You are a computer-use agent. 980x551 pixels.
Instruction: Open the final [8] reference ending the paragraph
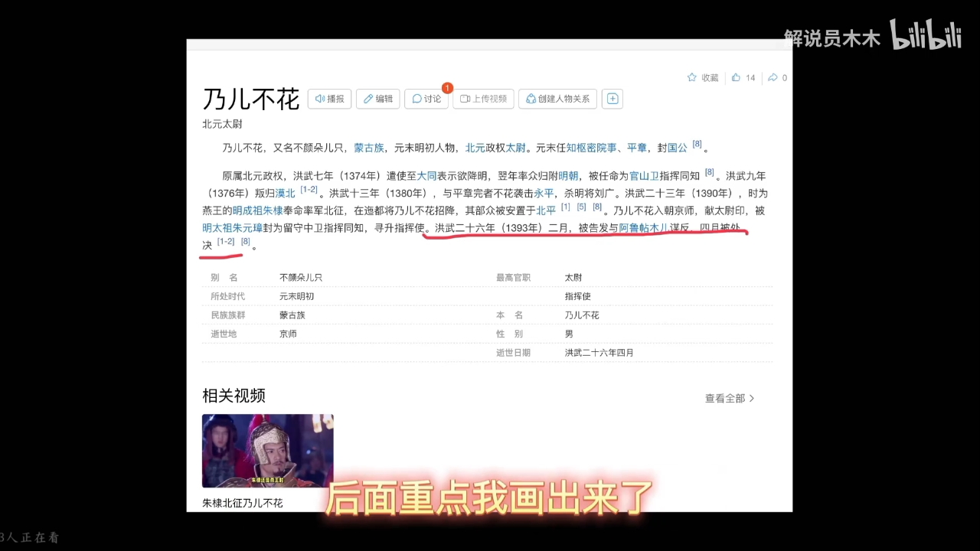(x=246, y=242)
